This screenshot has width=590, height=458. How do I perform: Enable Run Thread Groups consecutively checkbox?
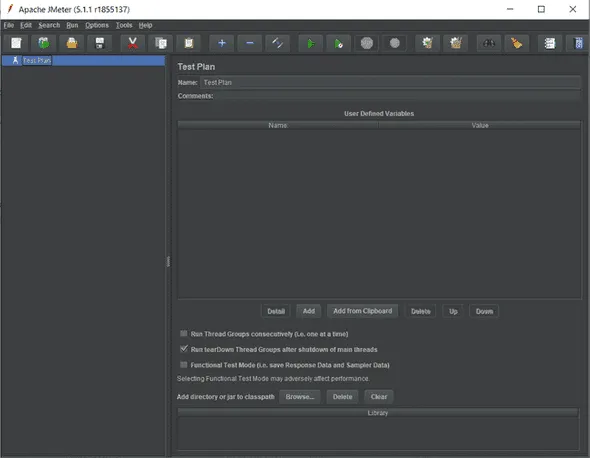tap(184, 333)
